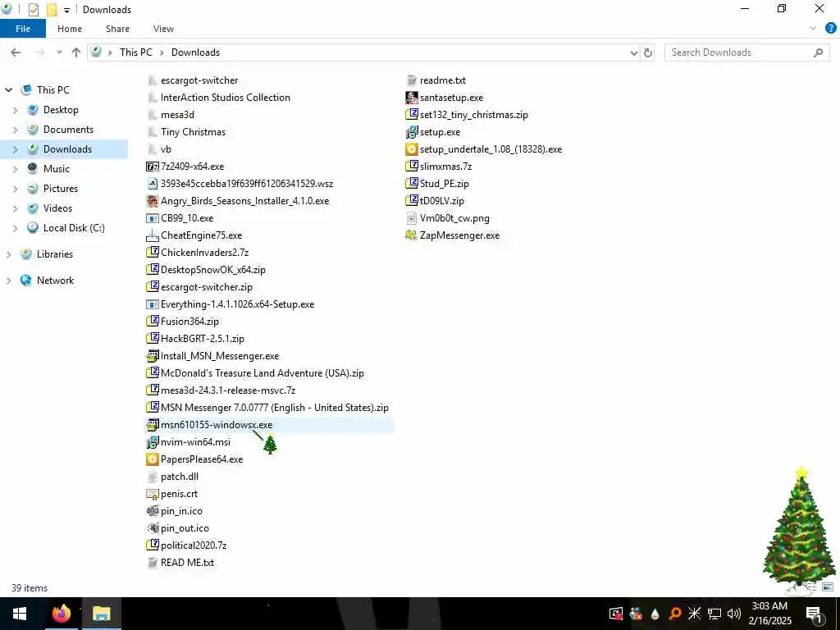Viewport: 840px width, 630px height.
Task: Select the mesa3d folder
Action: click(171, 115)
